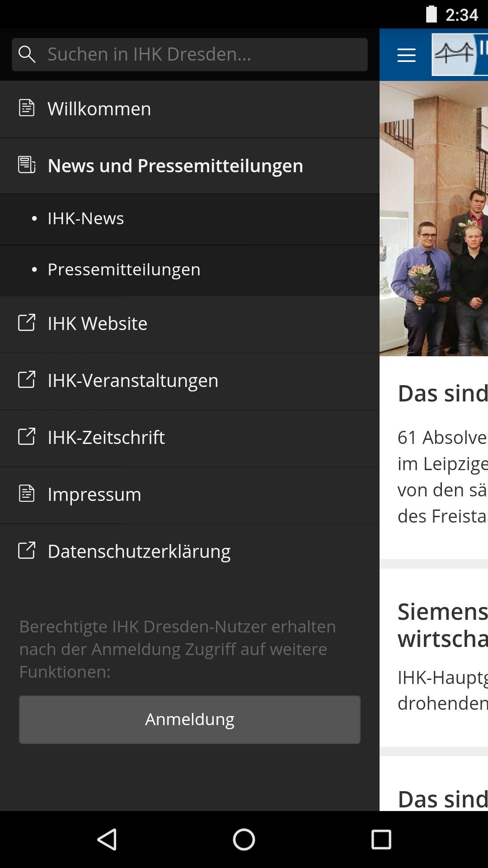Open the Pressemitteilungen submenu item
This screenshot has height=868, width=488.
(x=190, y=270)
